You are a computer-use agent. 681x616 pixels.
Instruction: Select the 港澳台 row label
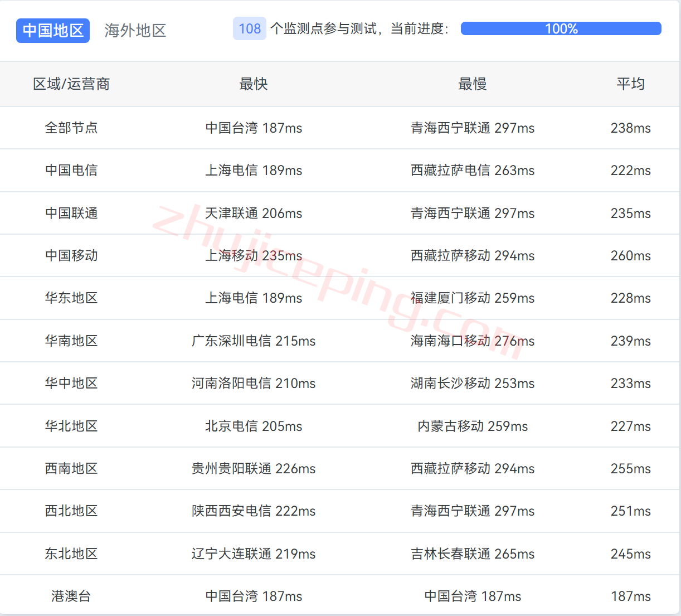pos(71,596)
